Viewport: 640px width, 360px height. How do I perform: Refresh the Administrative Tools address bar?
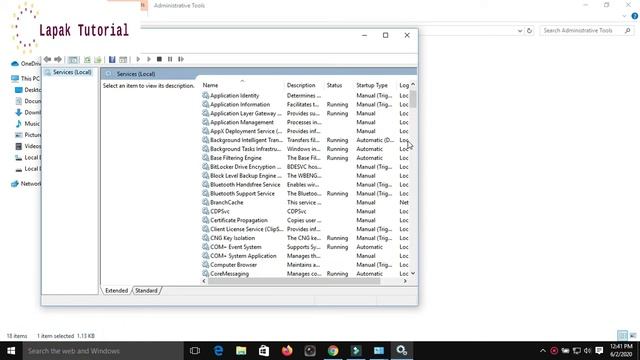[x=529, y=31]
